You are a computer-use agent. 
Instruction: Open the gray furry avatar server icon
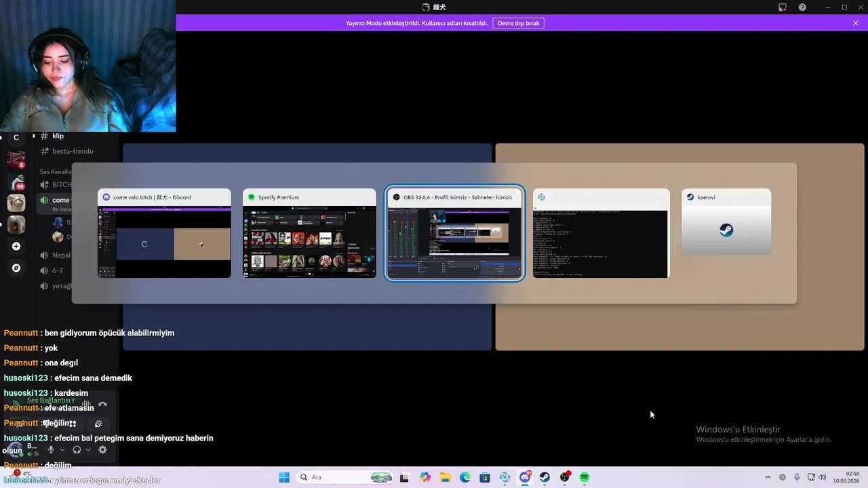(x=16, y=224)
